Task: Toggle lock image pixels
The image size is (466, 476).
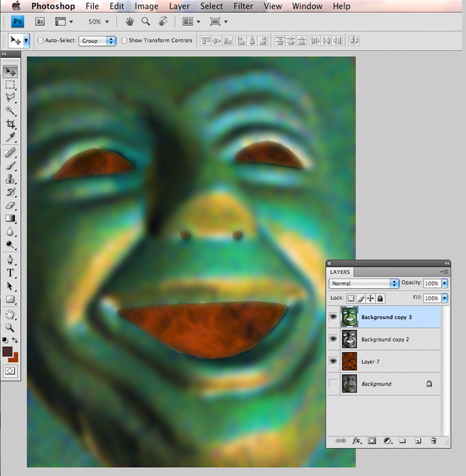Action: point(361,299)
